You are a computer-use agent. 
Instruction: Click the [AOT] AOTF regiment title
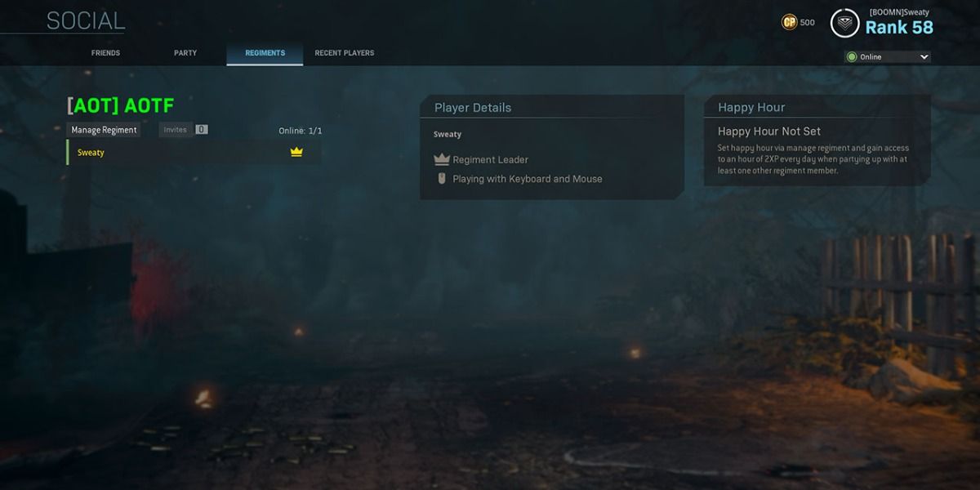120,105
